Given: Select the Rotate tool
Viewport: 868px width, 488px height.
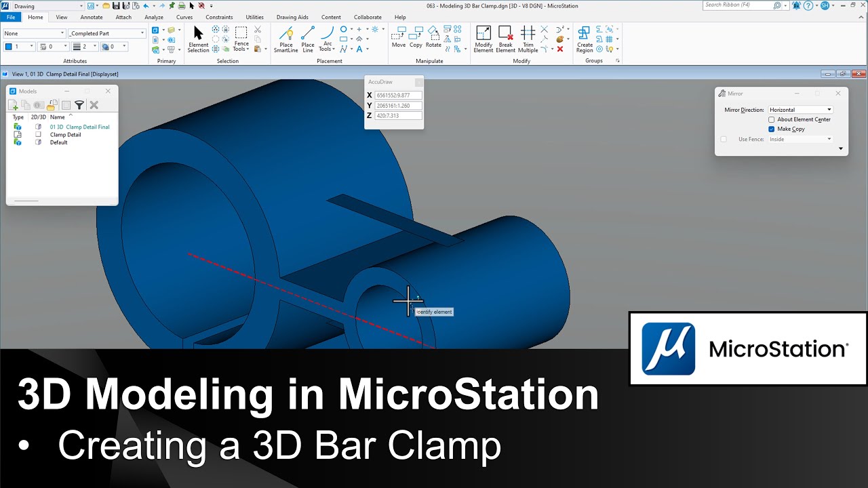Looking at the screenshot, I should point(433,37).
